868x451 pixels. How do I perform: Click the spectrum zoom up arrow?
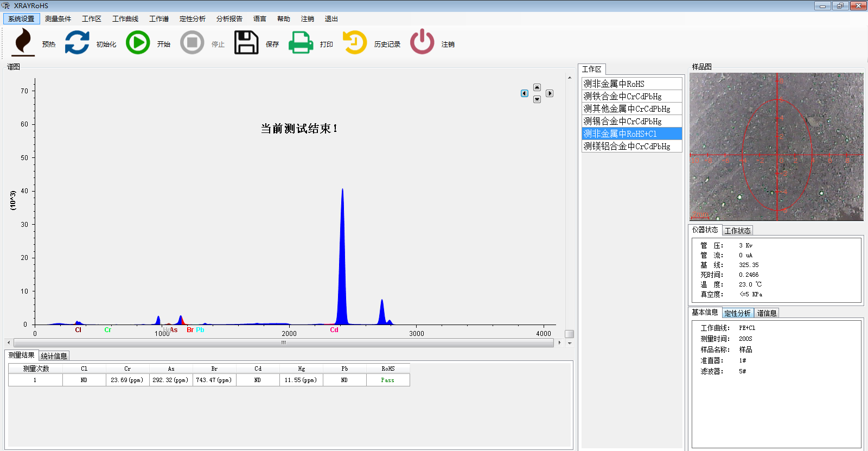pos(537,87)
